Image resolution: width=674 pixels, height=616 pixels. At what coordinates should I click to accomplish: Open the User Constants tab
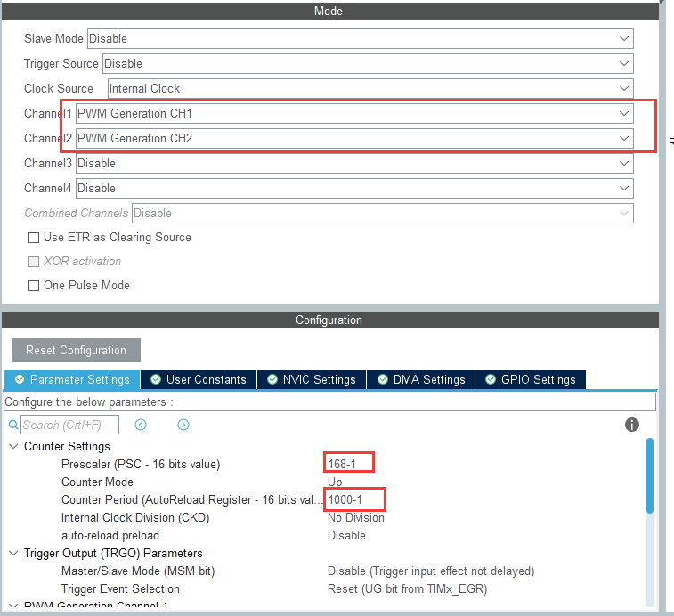pos(198,379)
